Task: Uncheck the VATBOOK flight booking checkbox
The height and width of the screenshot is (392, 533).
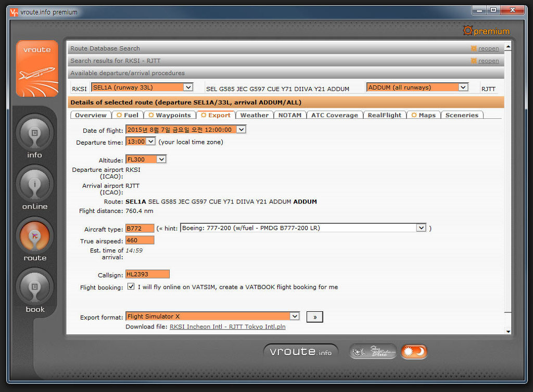Action: [131, 287]
